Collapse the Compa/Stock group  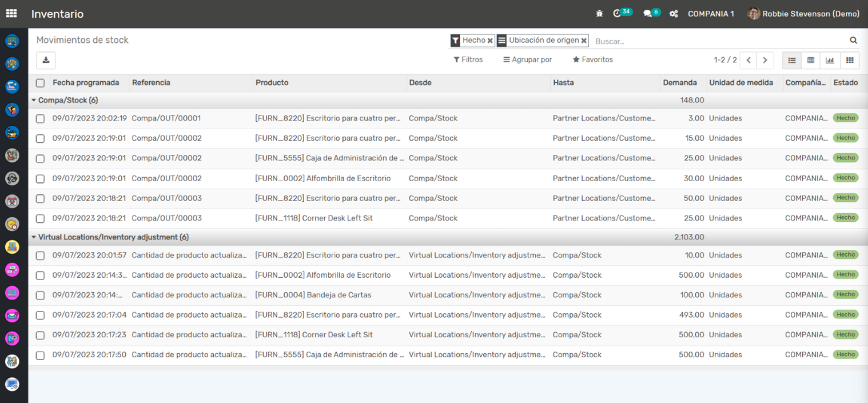(x=64, y=100)
